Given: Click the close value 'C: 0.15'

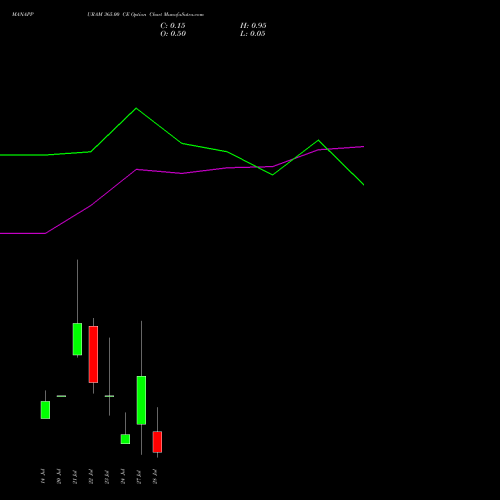Looking at the screenshot, I should pyautogui.click(x=173, y=26).
